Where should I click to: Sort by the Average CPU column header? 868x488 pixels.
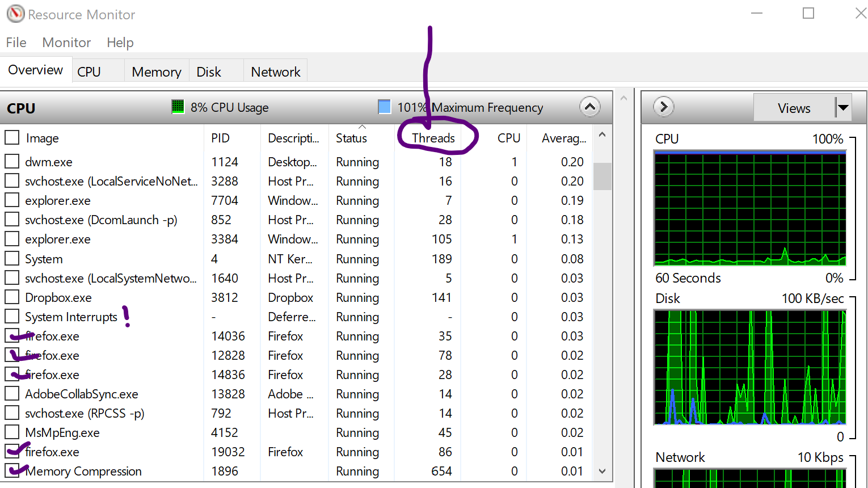click(x=564, y=138)
